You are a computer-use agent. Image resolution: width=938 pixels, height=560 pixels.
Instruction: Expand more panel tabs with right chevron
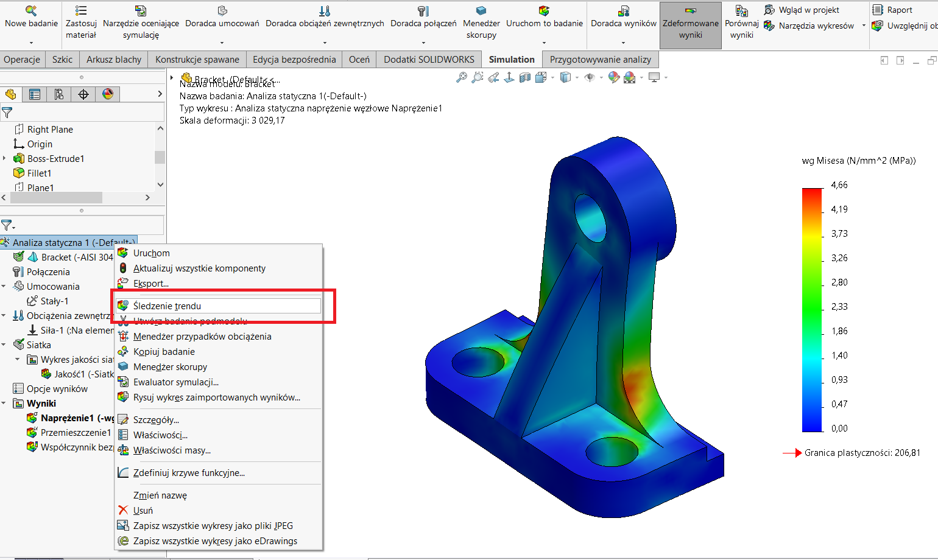(x=160, y=94)
